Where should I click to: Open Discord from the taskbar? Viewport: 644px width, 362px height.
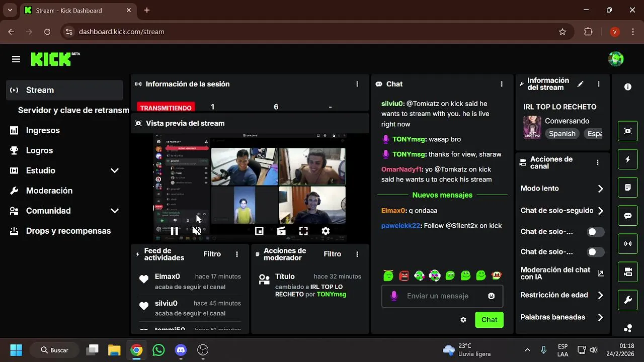pyautogui.click(x=181, y=350)
